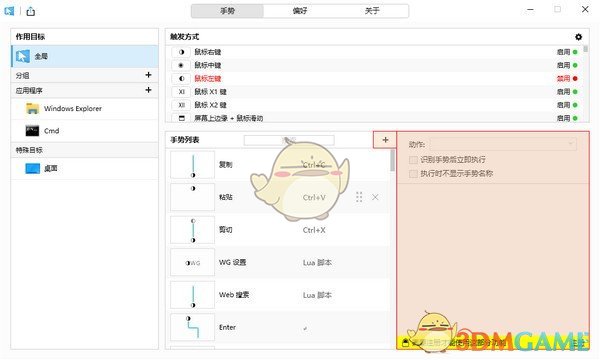This screenshot has width=600, height=360.
Task: Click the lock icon in registration bar
Action: click(x=405, y=342)
